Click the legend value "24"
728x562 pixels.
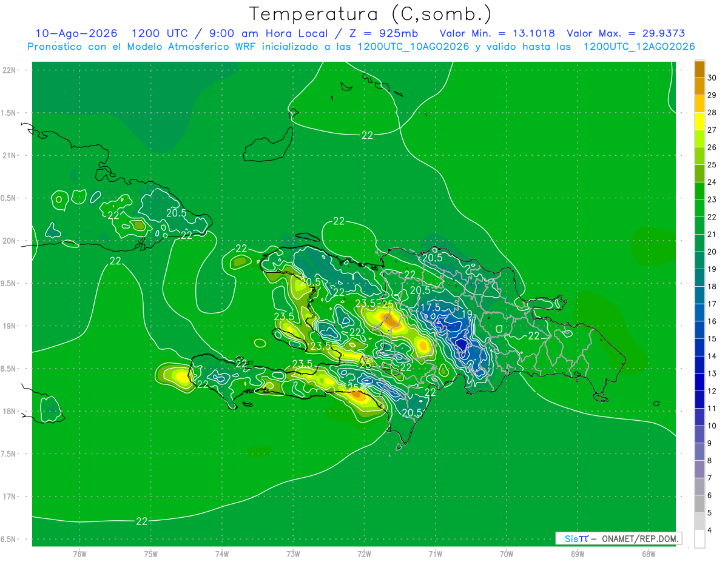click(x=712, y=182)
